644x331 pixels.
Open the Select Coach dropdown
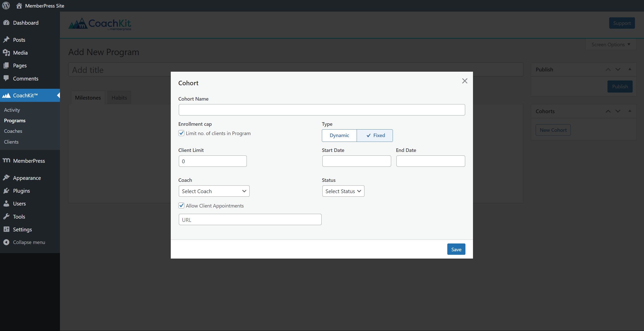point(213,191)
